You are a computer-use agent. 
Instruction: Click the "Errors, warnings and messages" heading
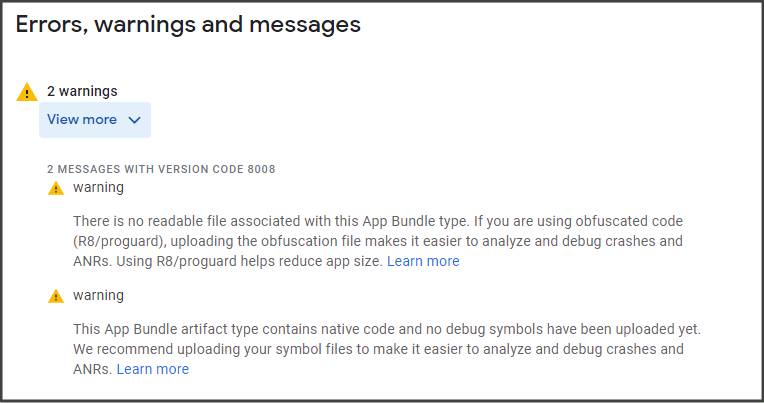pyautogui.click(x=188, y=25)
